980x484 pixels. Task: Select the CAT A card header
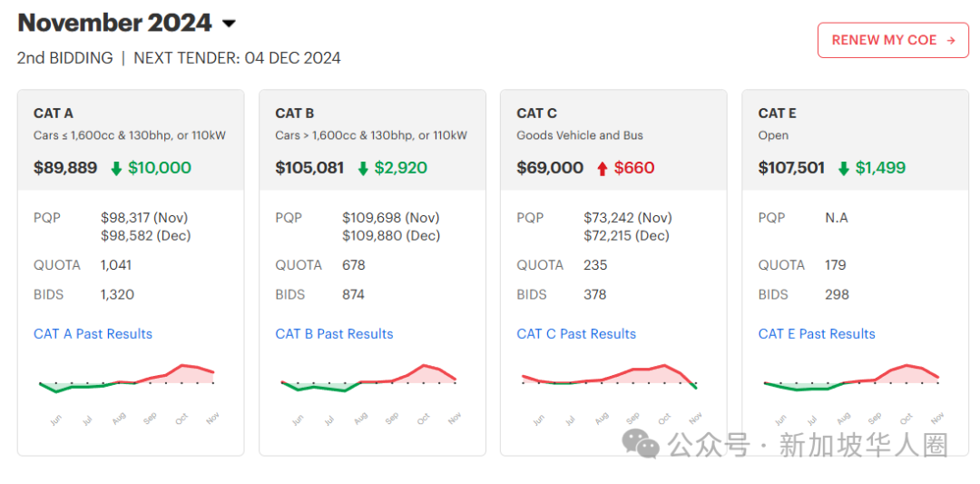pyautogui.click(x=131, y=140)
